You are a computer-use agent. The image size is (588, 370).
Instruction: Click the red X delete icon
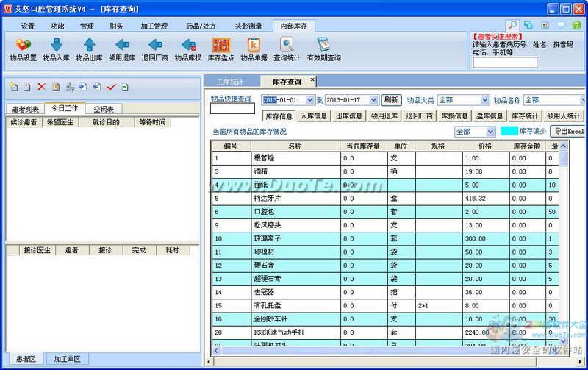(41, 87)
